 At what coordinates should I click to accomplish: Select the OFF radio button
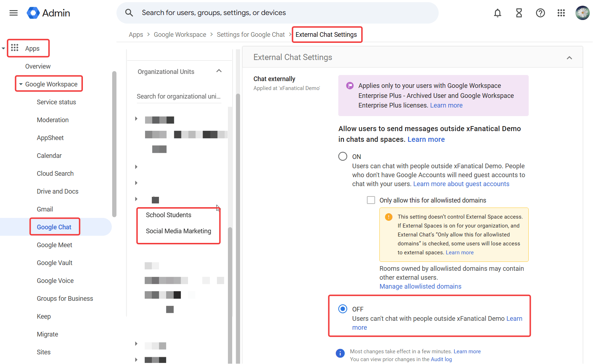coord(343,309)
